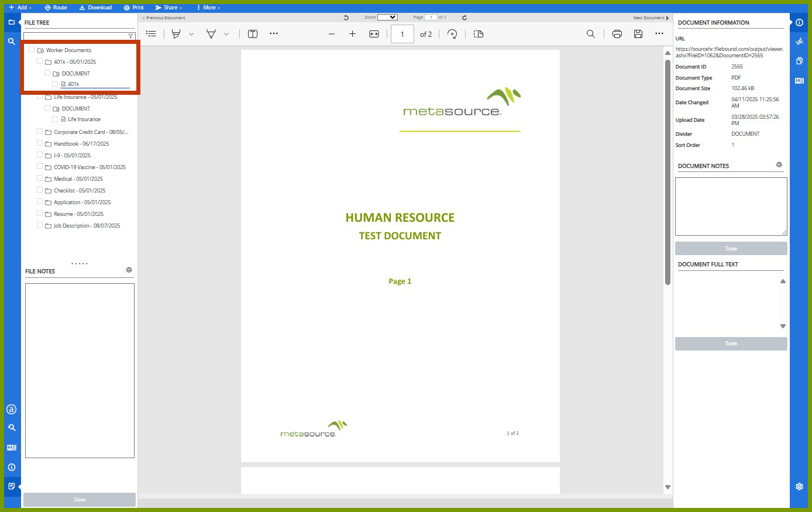This screenshot has width=812, height=512.
Task: Click inside the Document Notes text area
Action: coord(731,207)
